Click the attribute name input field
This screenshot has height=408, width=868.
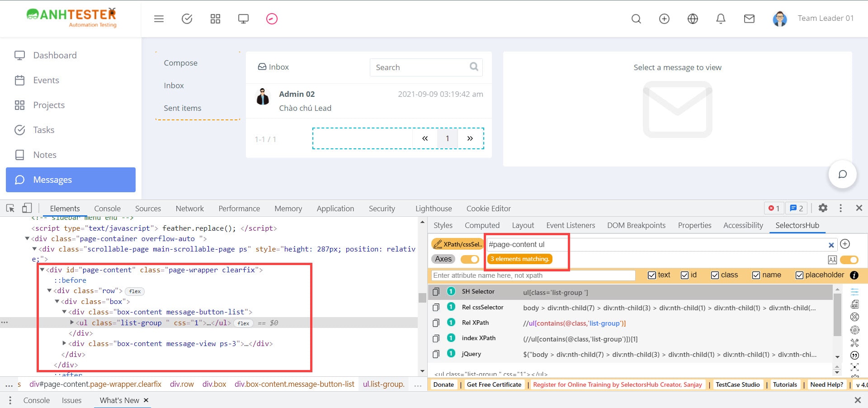pos(533,275)
